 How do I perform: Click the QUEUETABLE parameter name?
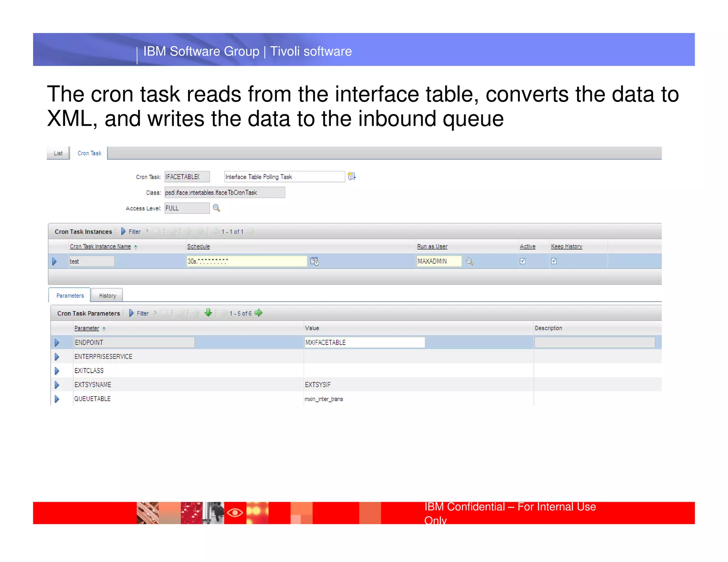92,399
